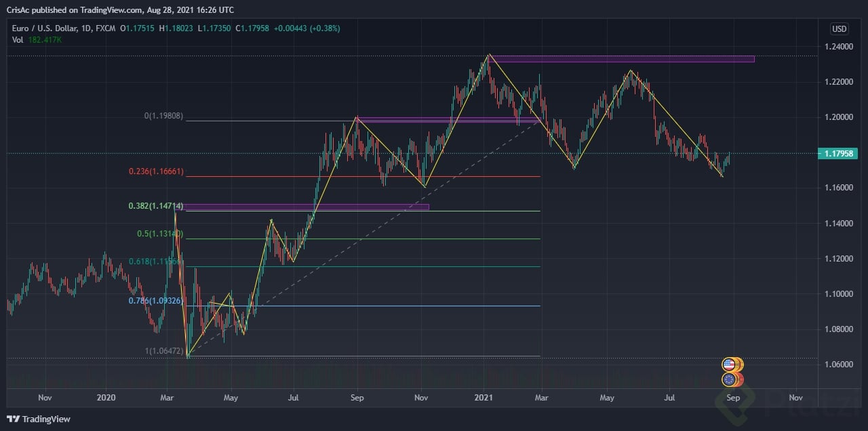Click the USD currency label on price scale
This screenshot has height=431, width=868.
point(838,28)
